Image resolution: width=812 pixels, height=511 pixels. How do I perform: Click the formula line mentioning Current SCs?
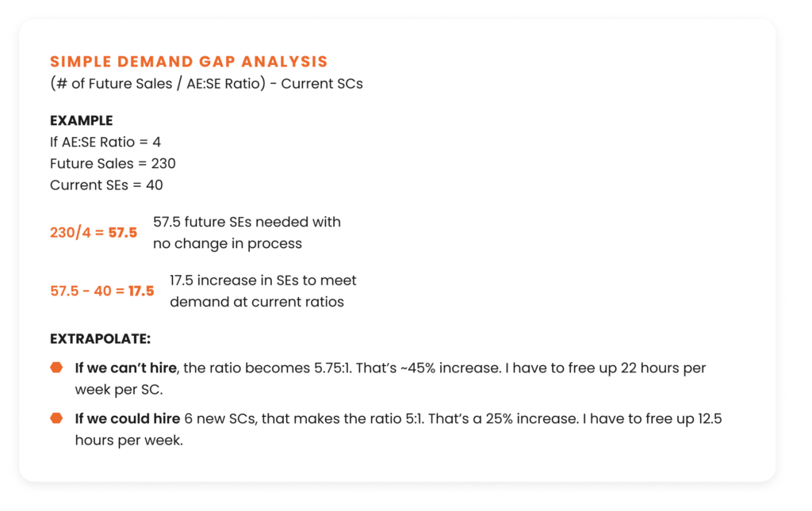pyautogui.click(x=206, y=83)
